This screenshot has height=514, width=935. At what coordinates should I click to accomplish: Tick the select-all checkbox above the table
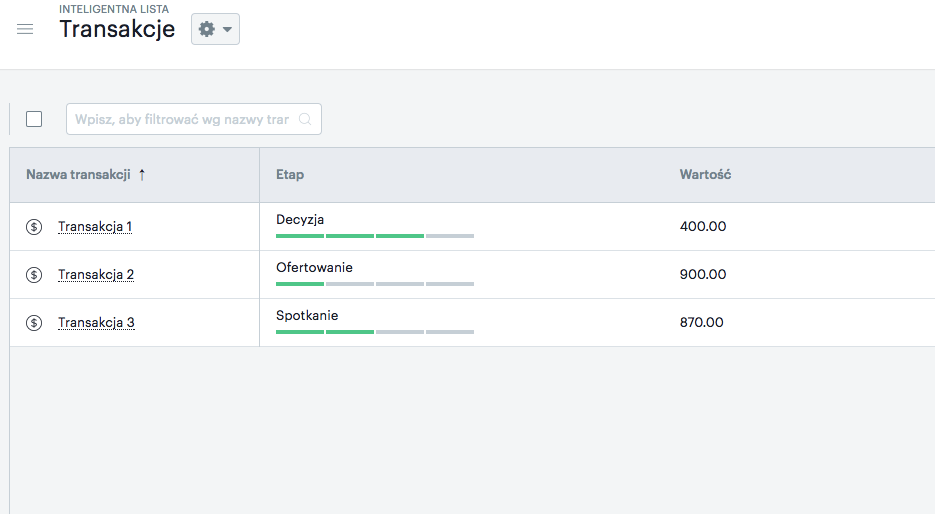pyautogui.click(x=34, y=119)
